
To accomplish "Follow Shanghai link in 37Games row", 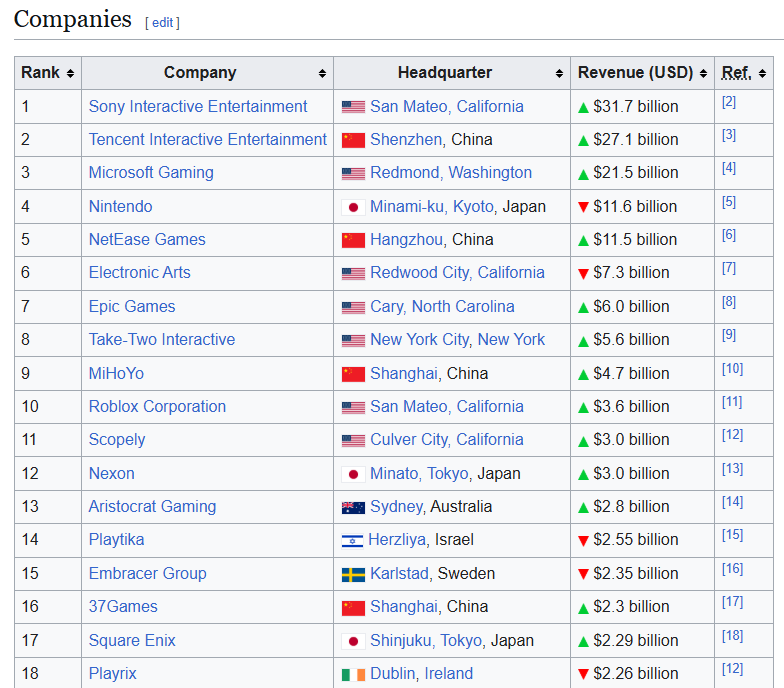I will [404, 606].
